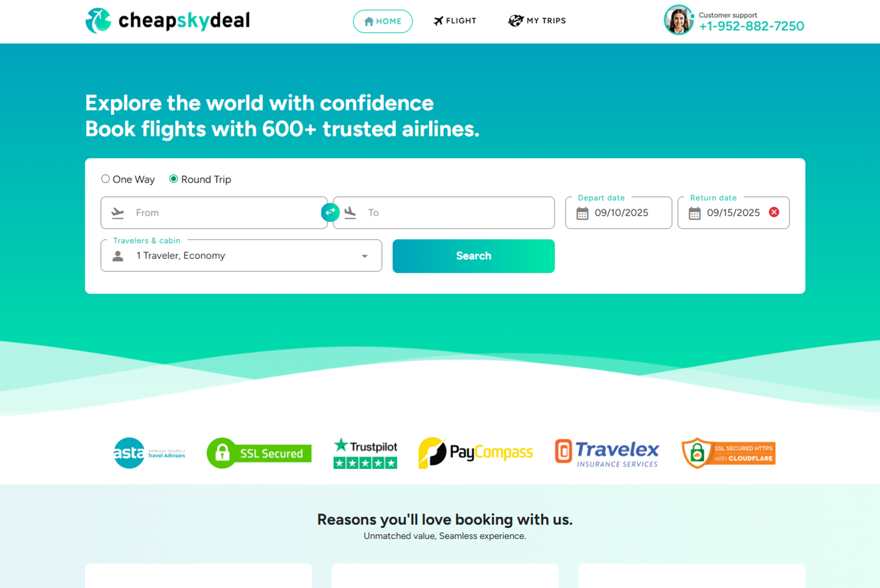Click the ASTA Travel Advisors badge
This screenshot has height=588, width=880.
(149, 453)
